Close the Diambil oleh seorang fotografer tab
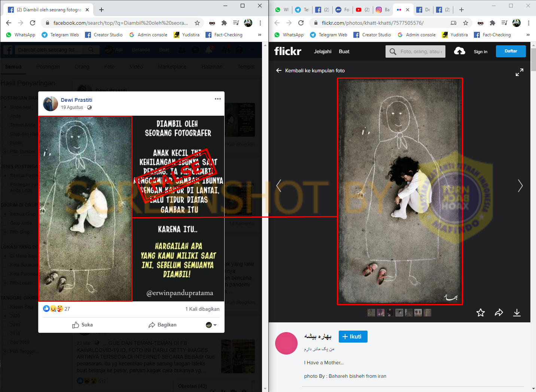 tap(87, 10)
